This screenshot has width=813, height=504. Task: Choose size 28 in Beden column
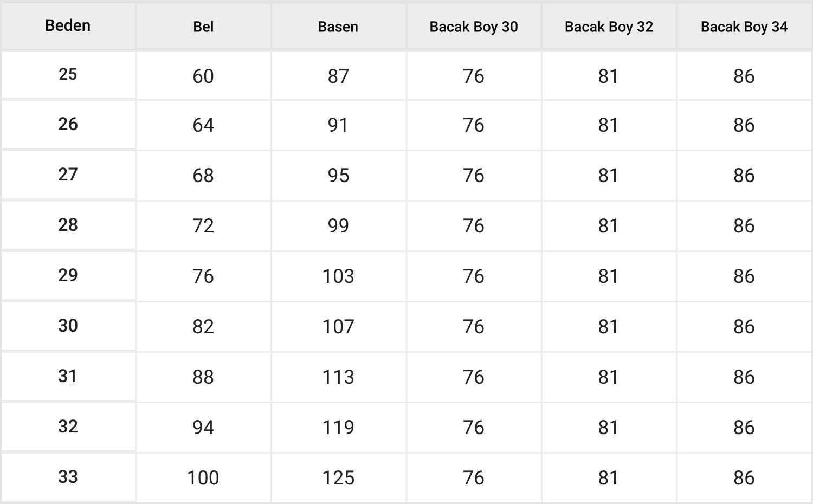(68, 225)
